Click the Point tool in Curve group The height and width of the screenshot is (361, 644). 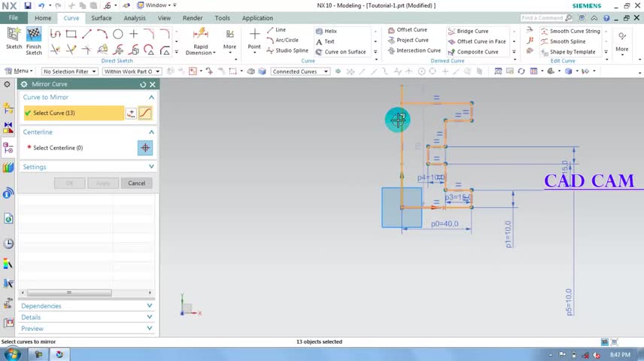[x=254, y=40]
